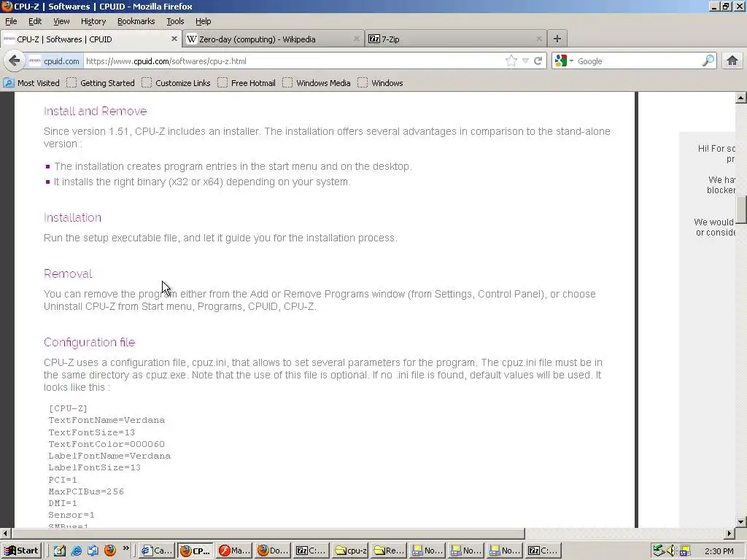Close the Zero-day Wikipedia tab

tap(356, 39)
